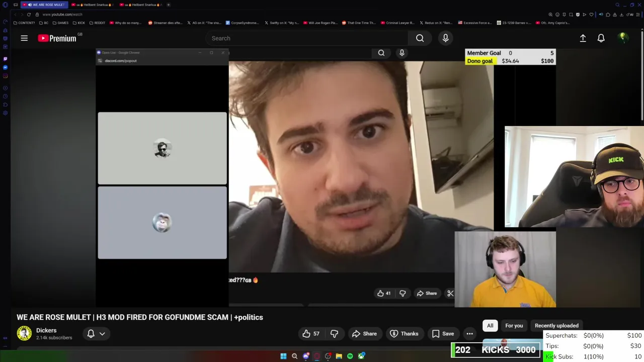The image size is (644, 362).
Task: Open the KICK bookmarks folder
Action: (79, 23)
